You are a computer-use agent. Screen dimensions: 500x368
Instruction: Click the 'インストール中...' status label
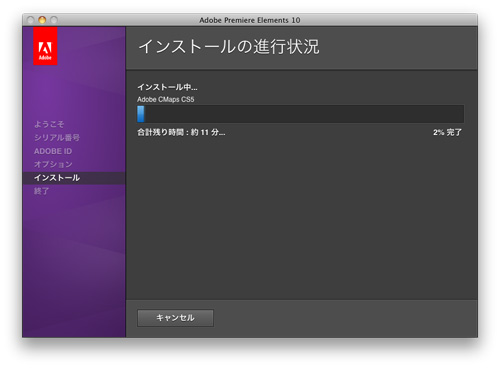(x=167, y=87)
